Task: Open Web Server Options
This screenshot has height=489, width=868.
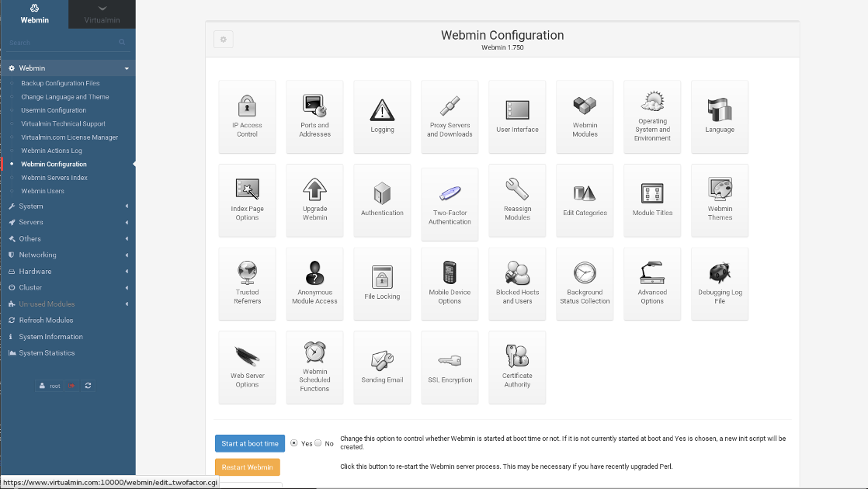Action: pos(247,367)
